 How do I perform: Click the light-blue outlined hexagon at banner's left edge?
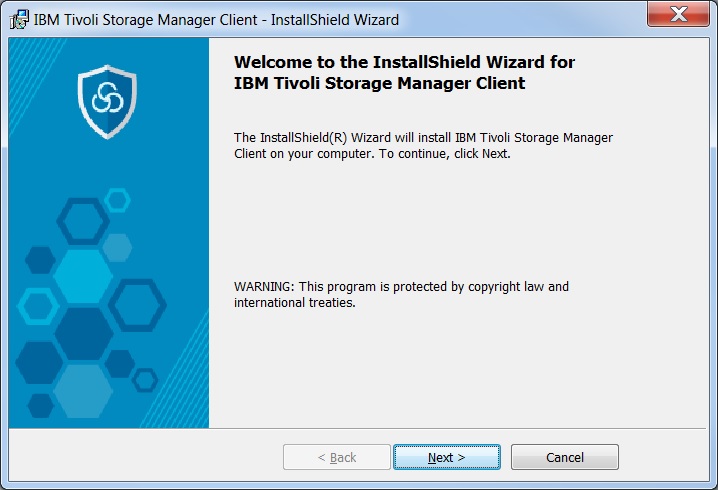click(x=38, y=306)
